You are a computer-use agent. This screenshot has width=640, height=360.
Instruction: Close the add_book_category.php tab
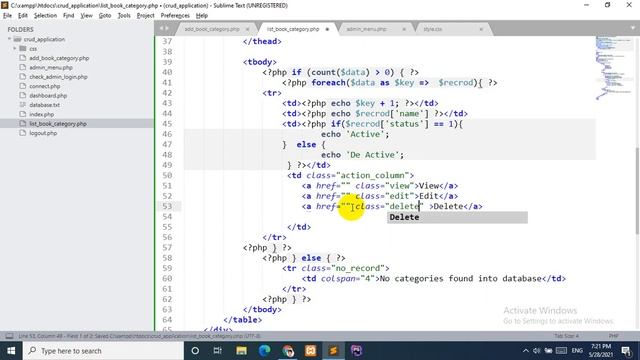tap(247, 29)
